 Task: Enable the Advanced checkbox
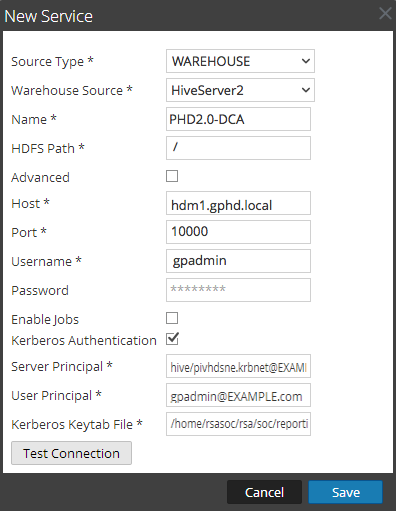point(172,176)
